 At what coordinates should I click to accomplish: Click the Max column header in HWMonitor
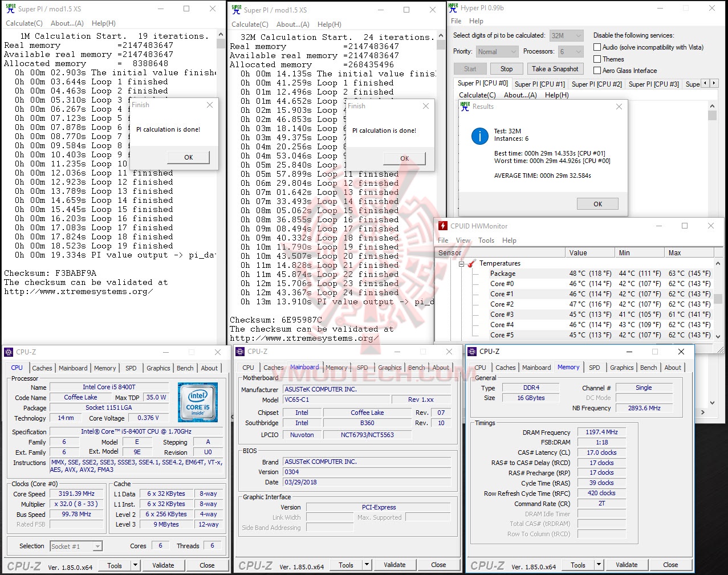[x=689, y=253]
